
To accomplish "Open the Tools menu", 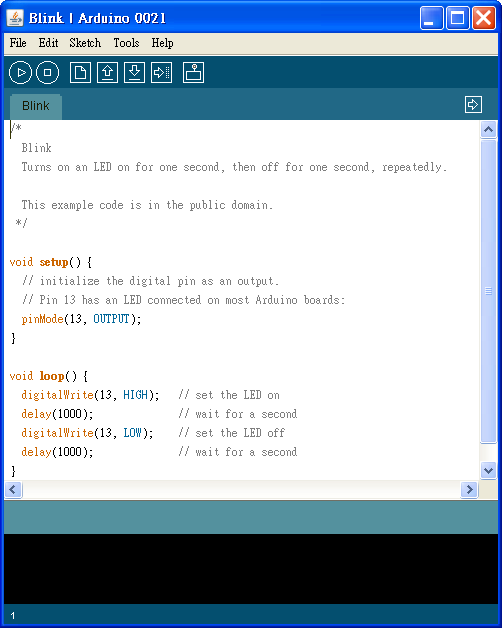I will [126, 43].
